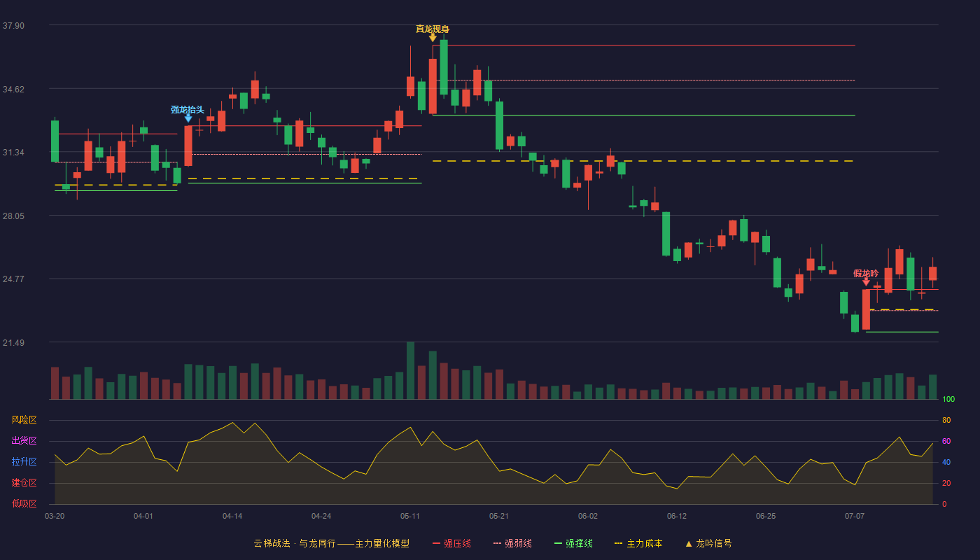Viewport: 980px width, 560px height.
Task: Click the 60 indicator scale label
Action: click(x=946, y=441)
